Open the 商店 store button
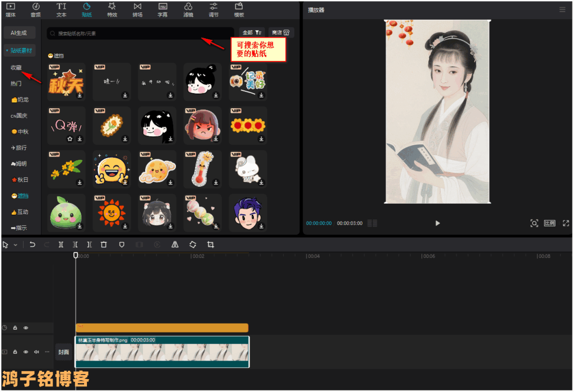The height and width of the screenshot is (392, 574). (281, 33)
